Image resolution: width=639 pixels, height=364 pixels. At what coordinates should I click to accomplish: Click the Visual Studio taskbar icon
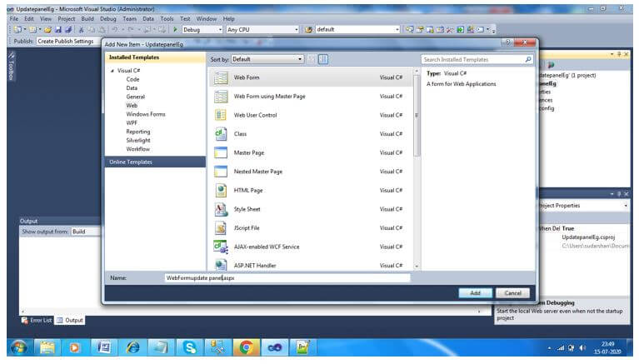[x=274, y=347]
